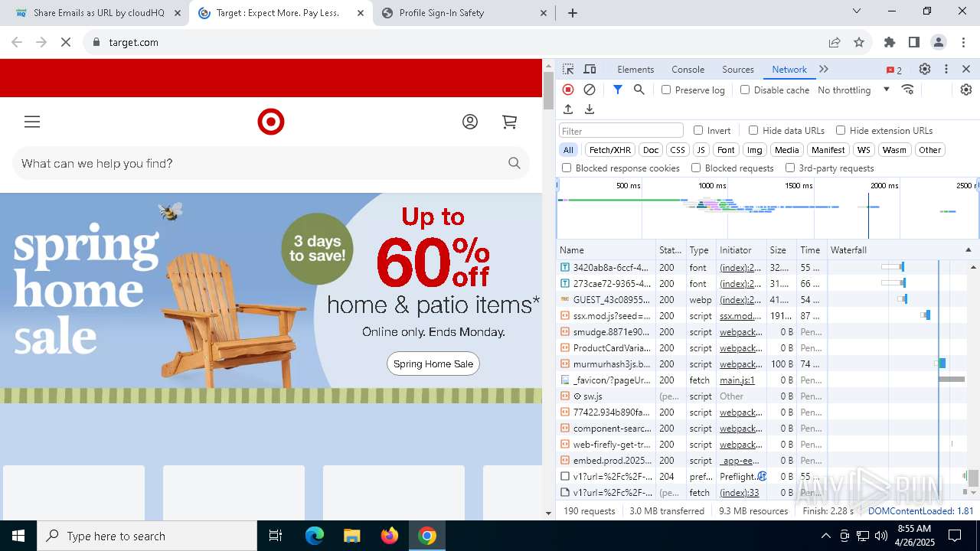
Task: Enable the Preserve log checkbox
Action: point(666,90)
